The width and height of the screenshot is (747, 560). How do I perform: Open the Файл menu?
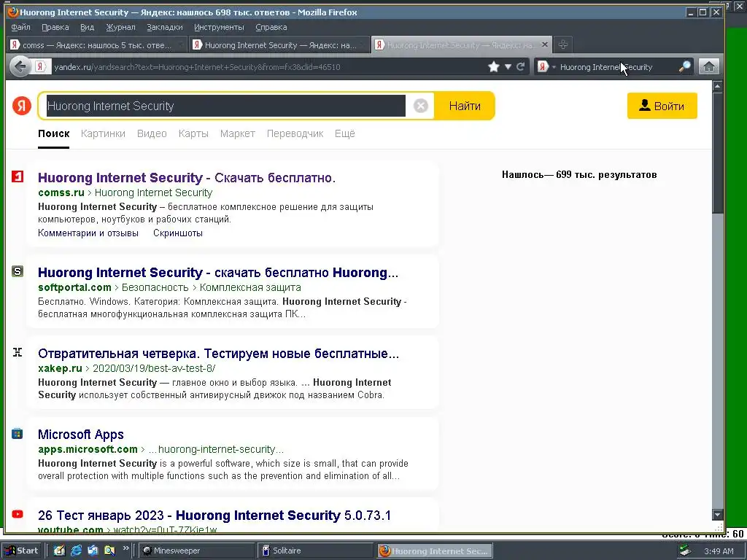tap(20, 27)
